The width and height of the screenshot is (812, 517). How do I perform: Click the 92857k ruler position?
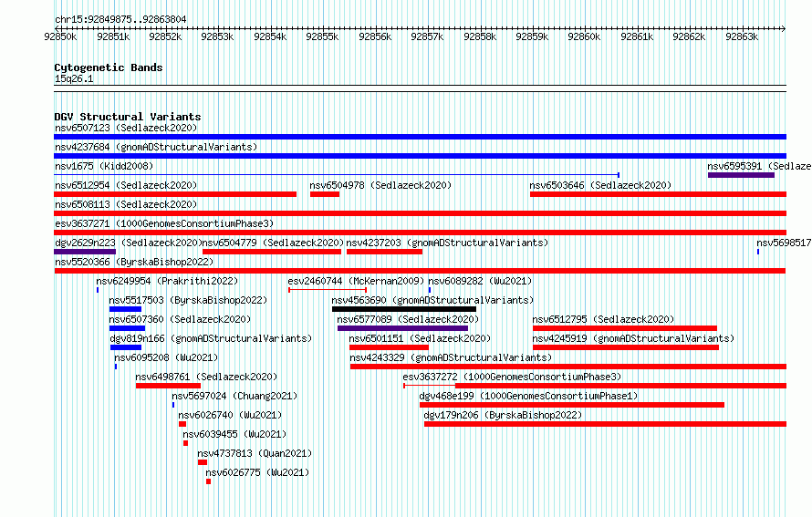(427, 36)
